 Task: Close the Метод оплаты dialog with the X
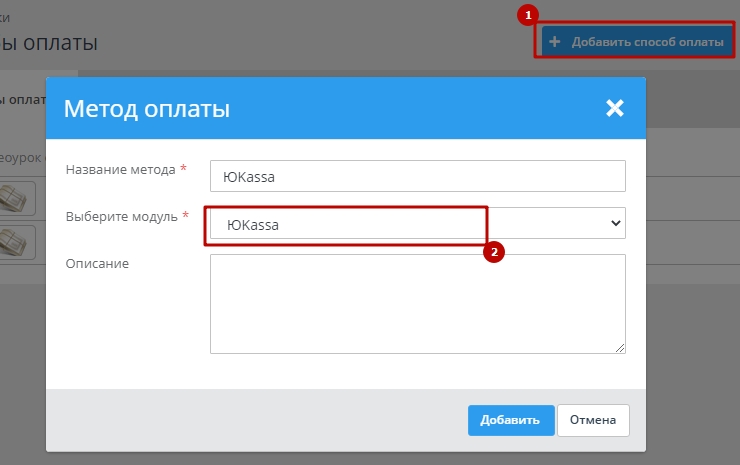click(x=614, y=108)
